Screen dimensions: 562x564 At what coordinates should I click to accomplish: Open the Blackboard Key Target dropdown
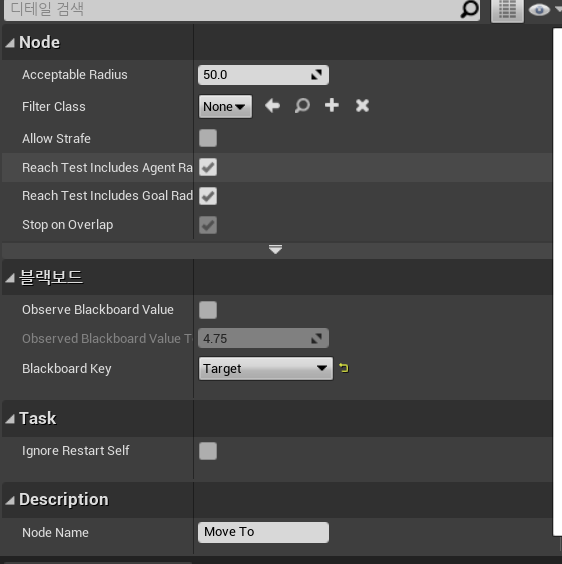click(x=266, y=368)
